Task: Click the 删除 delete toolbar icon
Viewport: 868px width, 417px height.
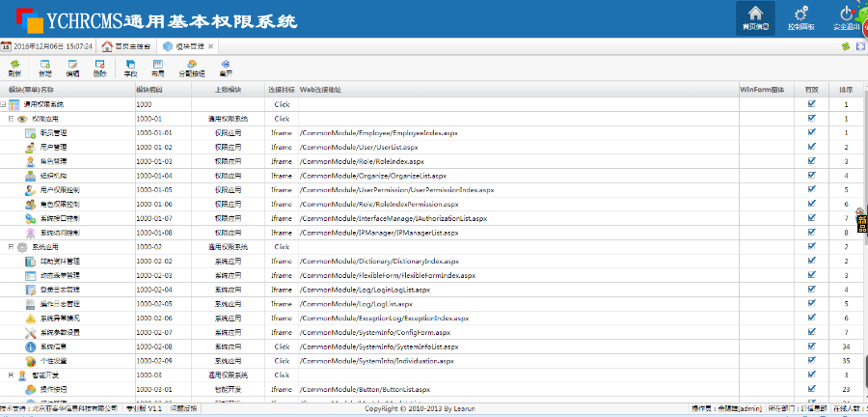Action: [x=99, y=67]
